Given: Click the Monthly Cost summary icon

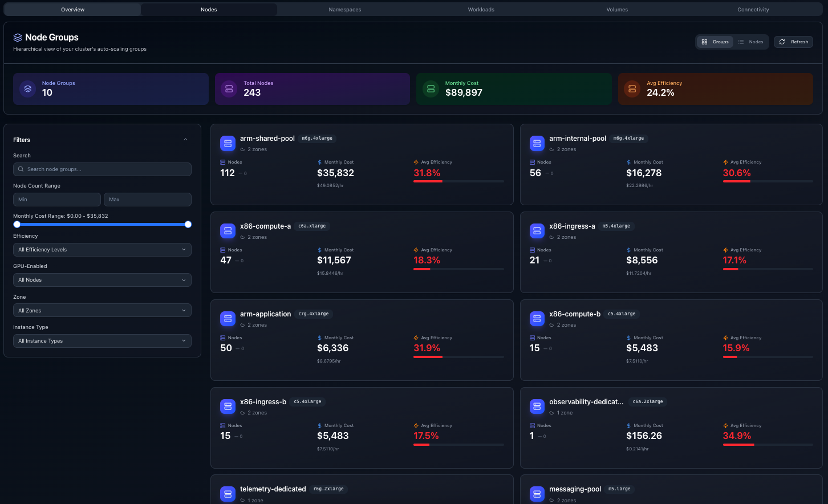Looking at the screenshot, I should 431,89.
